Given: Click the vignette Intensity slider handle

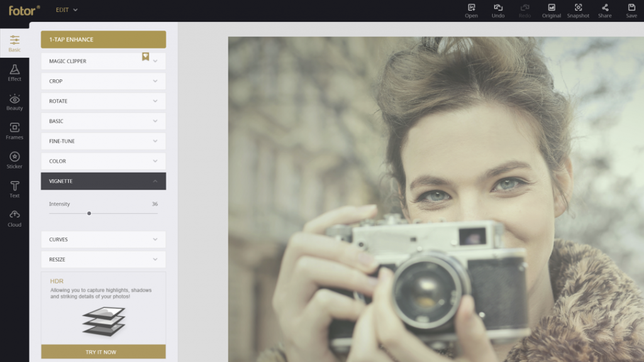Looking at the screenshot, I should [x=89, y=214].
